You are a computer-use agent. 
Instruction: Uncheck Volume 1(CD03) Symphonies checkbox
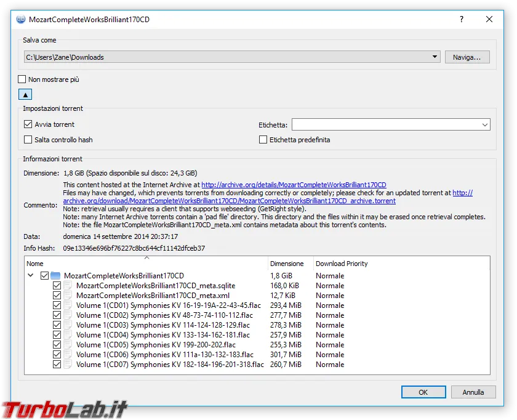pos(57,325)
